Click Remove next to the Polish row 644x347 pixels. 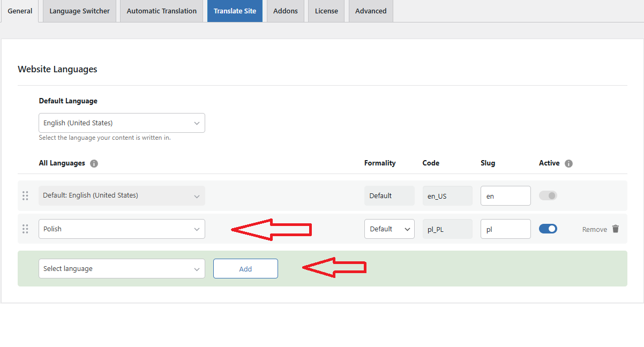pos(594,229)
